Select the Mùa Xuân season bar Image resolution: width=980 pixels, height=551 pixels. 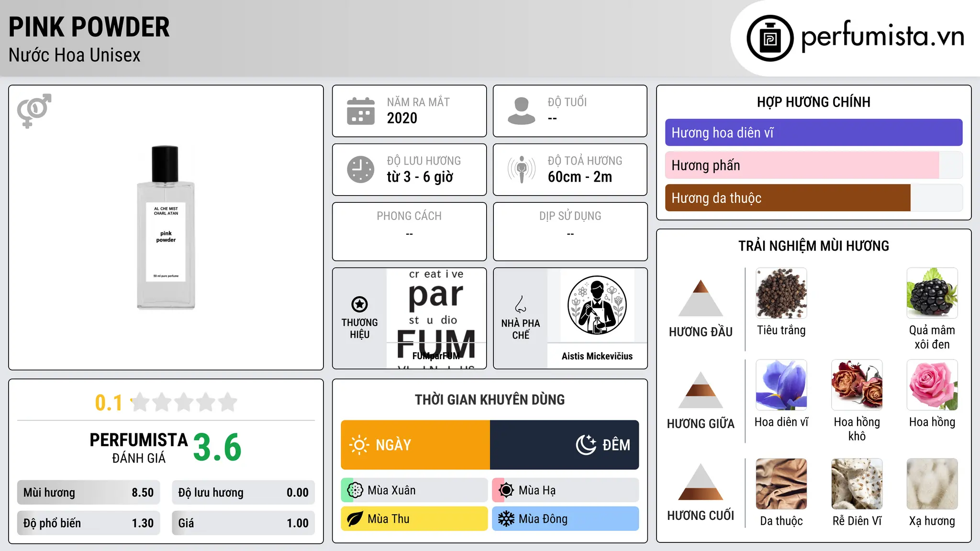point(414,490)
